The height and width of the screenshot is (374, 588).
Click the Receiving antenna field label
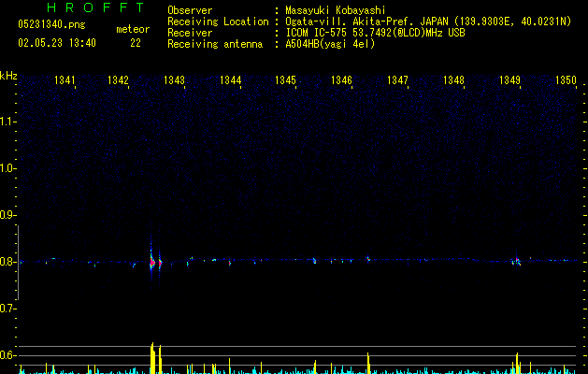[215, 44]
